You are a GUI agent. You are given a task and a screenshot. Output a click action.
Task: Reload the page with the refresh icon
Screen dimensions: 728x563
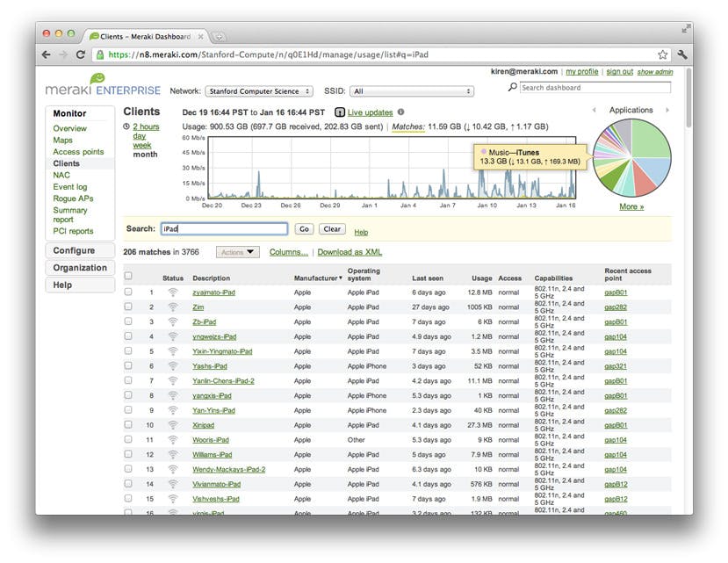click(80, 54)
